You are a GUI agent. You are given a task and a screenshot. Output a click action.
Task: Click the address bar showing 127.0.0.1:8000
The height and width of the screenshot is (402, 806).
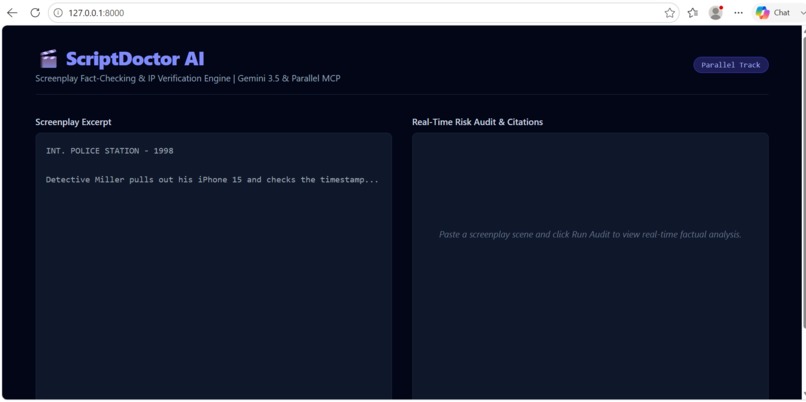(x=363, y=13)
